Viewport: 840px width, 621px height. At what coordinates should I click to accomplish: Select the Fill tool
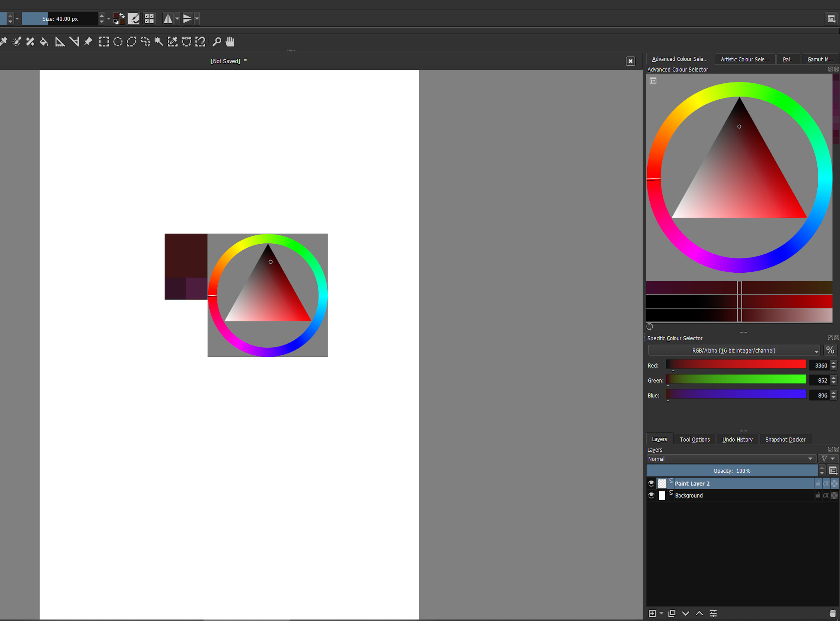44,41
